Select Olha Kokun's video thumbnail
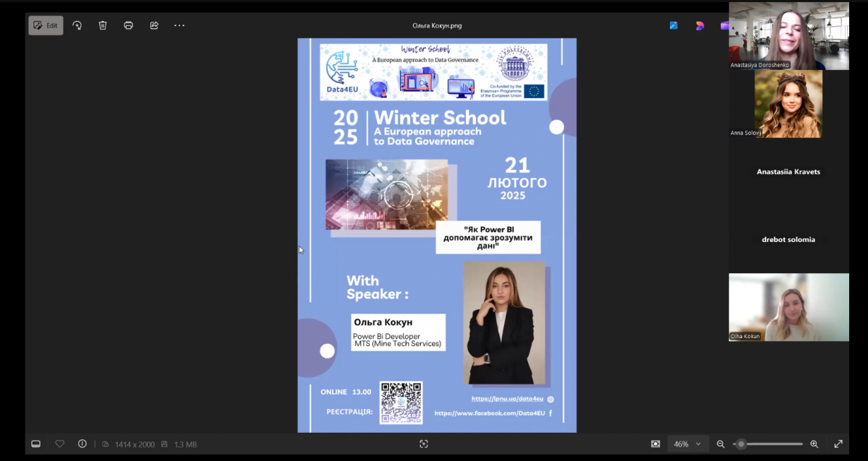 click(788, 306)
